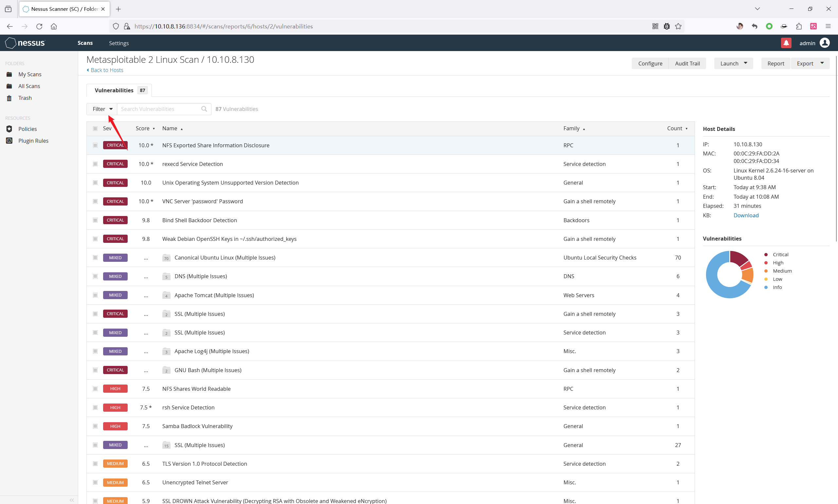Check the rexecd Service Detection row

(x=95, y=164)
